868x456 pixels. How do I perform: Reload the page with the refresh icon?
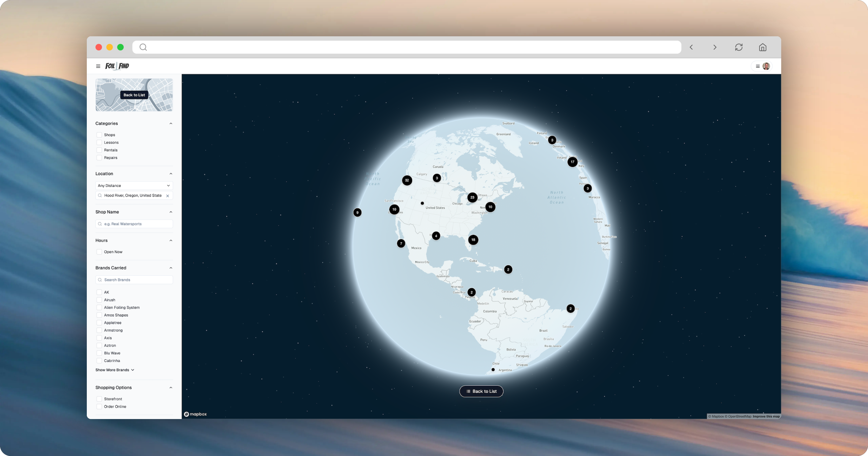click(739, 47)
